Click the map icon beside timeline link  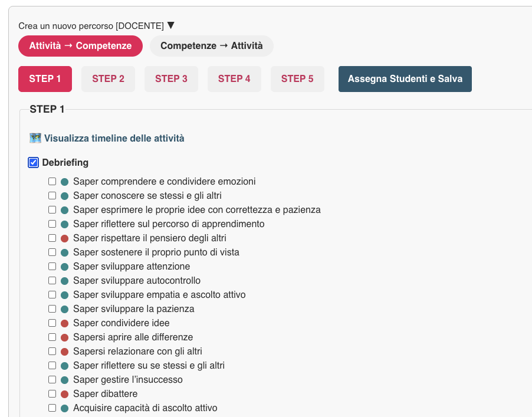click(35, 138)
